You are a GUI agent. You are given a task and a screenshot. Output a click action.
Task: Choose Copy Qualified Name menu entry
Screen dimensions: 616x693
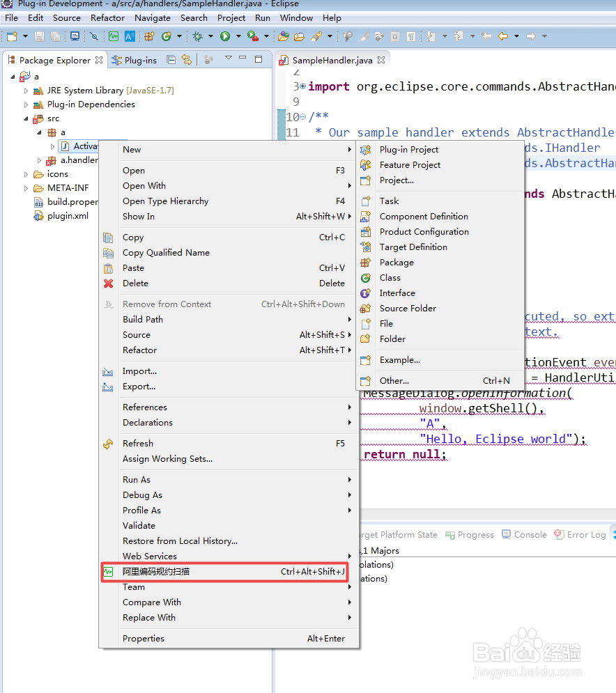228,253
